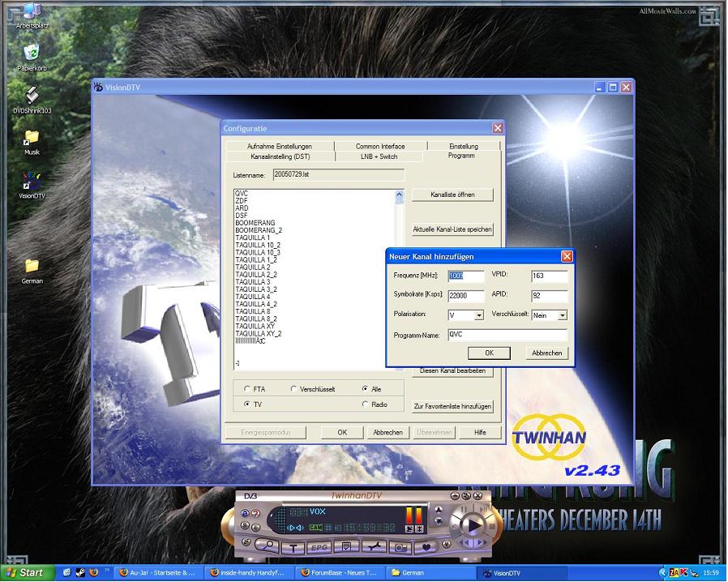Screen dimensions: 728x582
Task: Click the APID input field
Action: click(550, 296)
